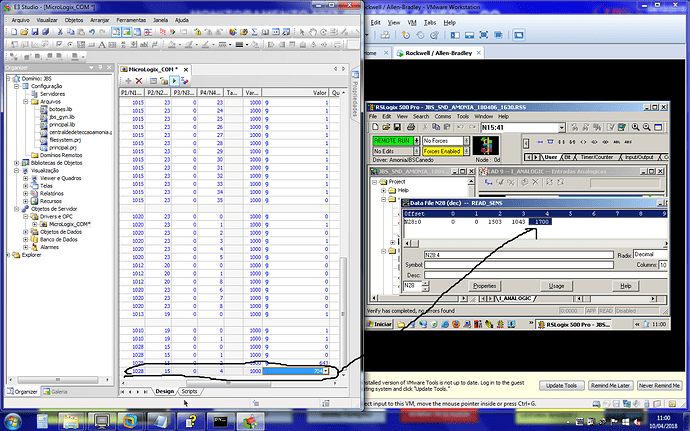Click the Print icon in RSLogix 500 toolbar
The image size is (690, 431).
tap(411, 127)
